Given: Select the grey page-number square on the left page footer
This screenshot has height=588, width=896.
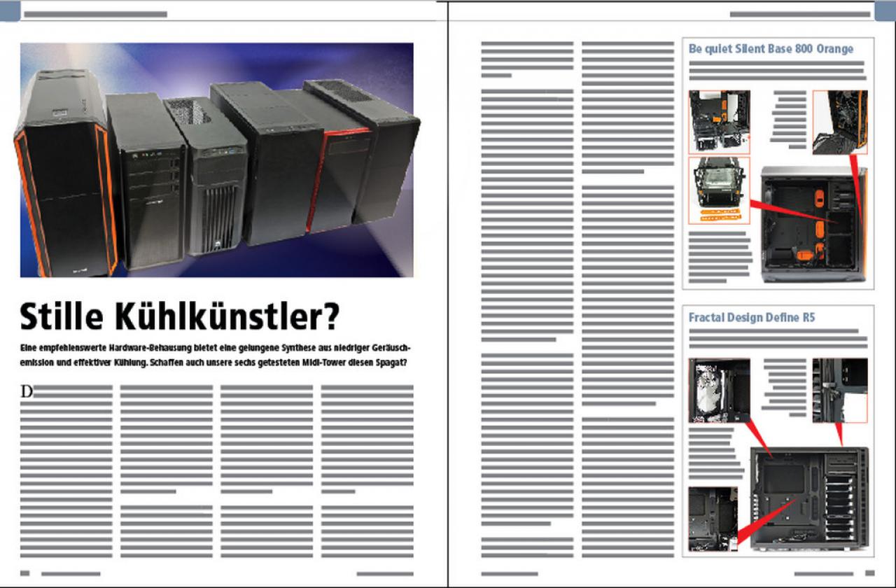Looking at the screenshot, I should point(24,573).
